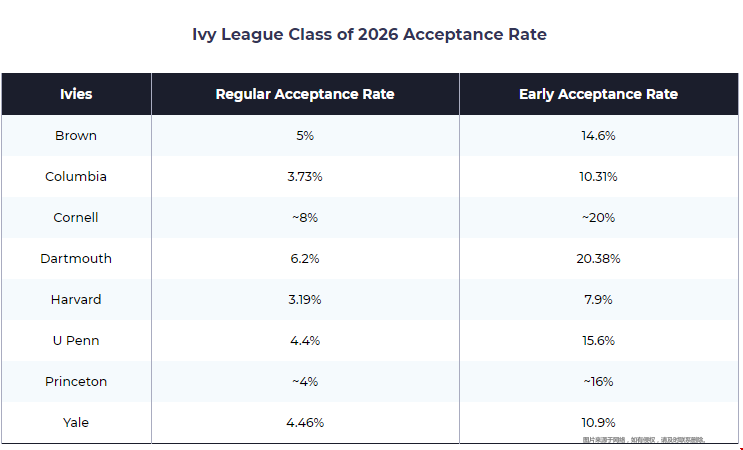Click the Yale row label
Screen dimensions: 743x450
[x=76, y=422]
